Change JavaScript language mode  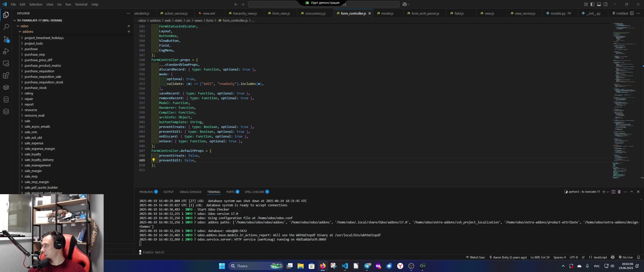tap(600, 257)
